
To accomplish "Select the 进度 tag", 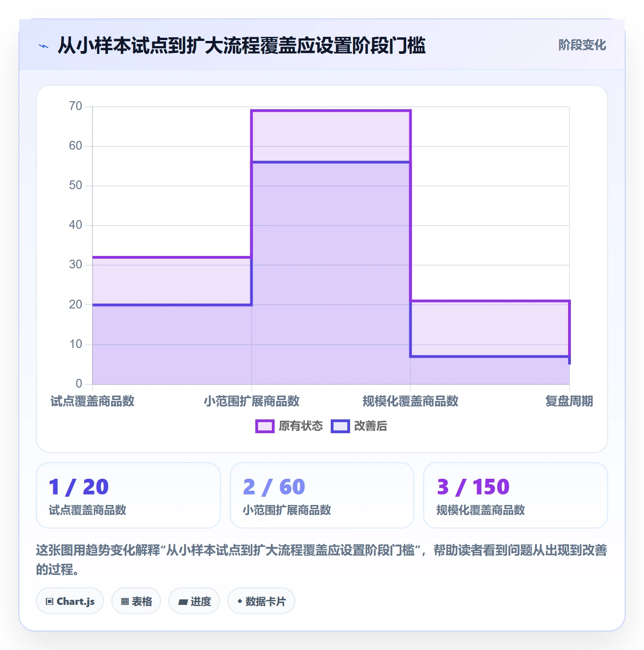I will 194,601.
